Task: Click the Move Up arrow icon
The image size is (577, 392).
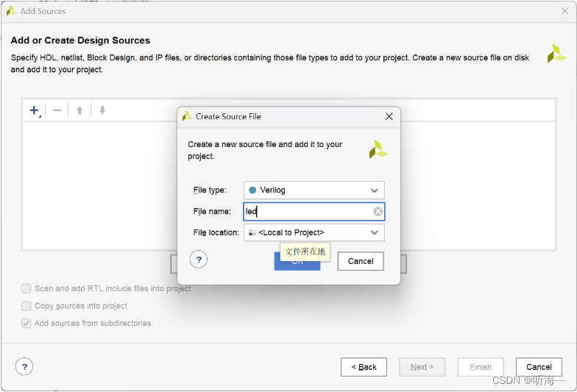Action: (x=79, y=110)
